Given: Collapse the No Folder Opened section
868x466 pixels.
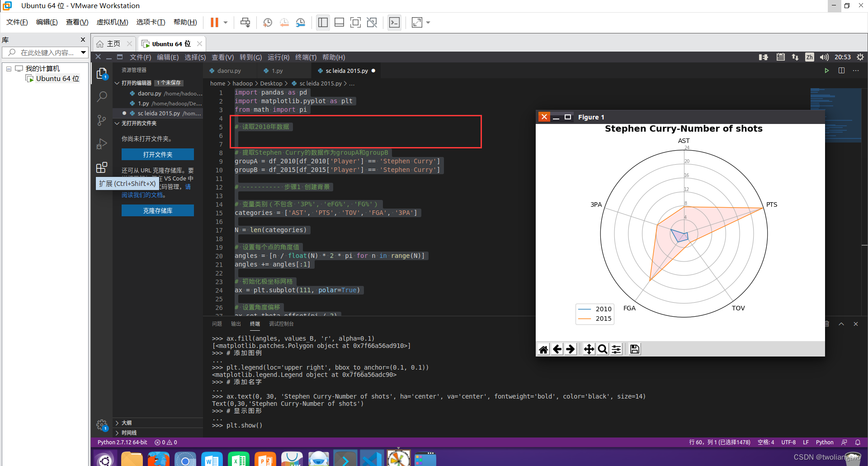Looking at the screenshot, I should click(x=117, y=123).
